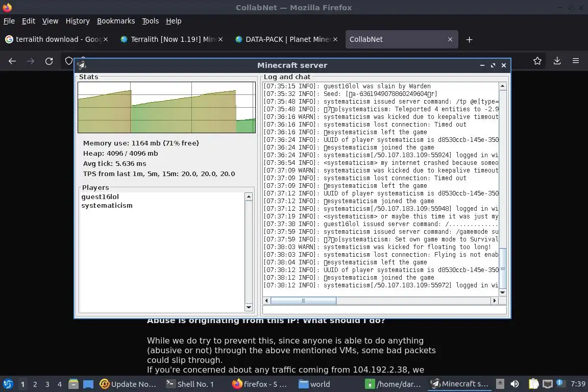Screen dimensions: 588x392
Task: Switch to workspace 4 in the taskbar
Action: pyautogui.click(x=60, y=384)
